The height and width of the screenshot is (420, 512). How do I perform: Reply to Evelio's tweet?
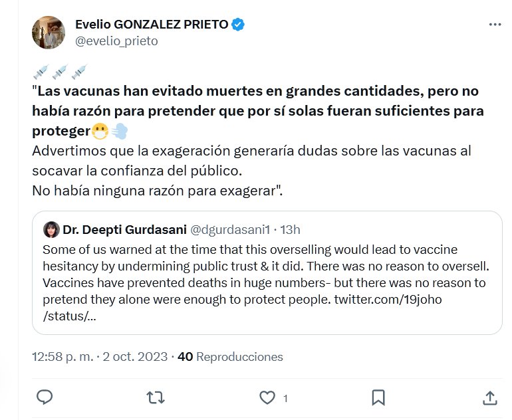(45, 397)
